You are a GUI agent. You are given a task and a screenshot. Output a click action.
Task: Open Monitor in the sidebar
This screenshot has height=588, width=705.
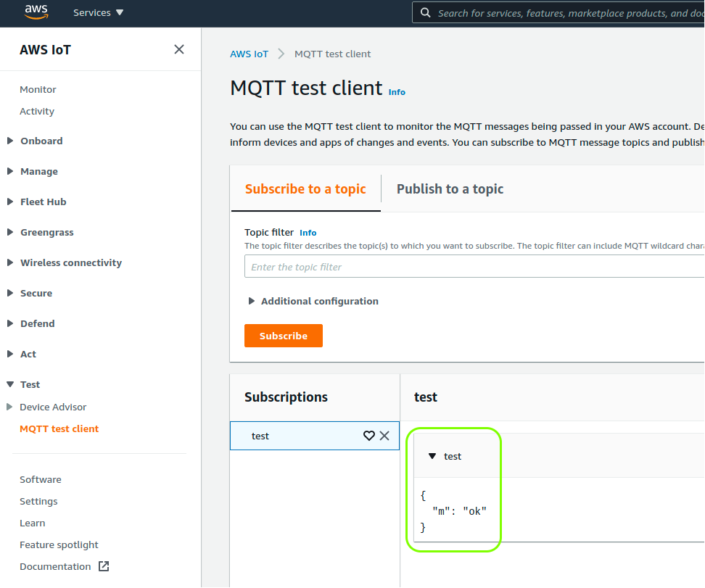(x=38, y=89)
